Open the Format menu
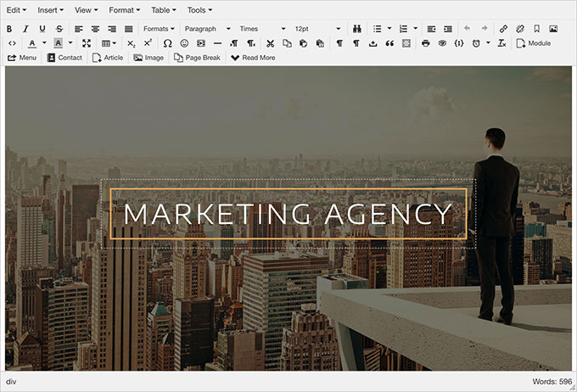577x392 pixels. pyautogui.click(x=125, y=10)
